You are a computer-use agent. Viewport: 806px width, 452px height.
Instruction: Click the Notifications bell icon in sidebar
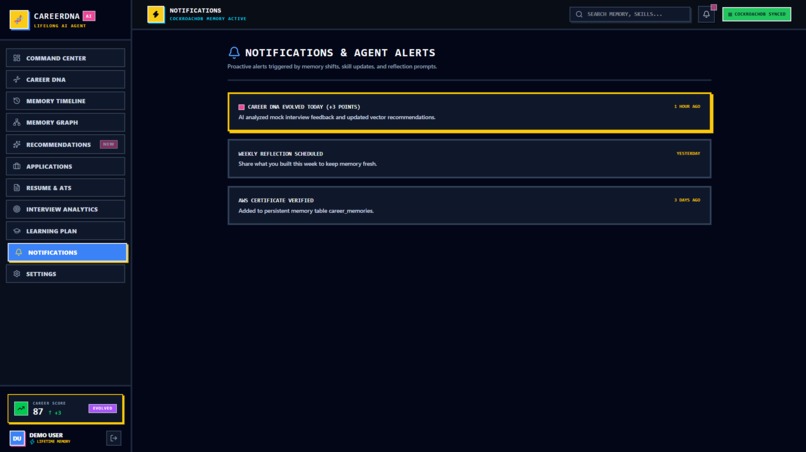coord(19,252)
